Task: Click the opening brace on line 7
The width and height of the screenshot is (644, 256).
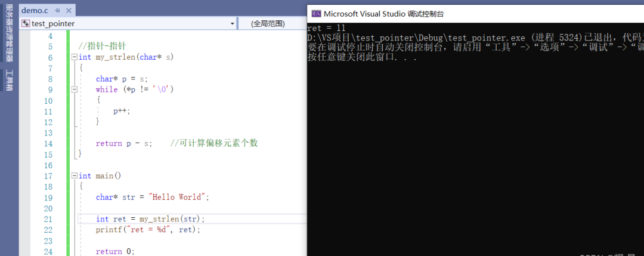Action: click(x=81, y=68)
